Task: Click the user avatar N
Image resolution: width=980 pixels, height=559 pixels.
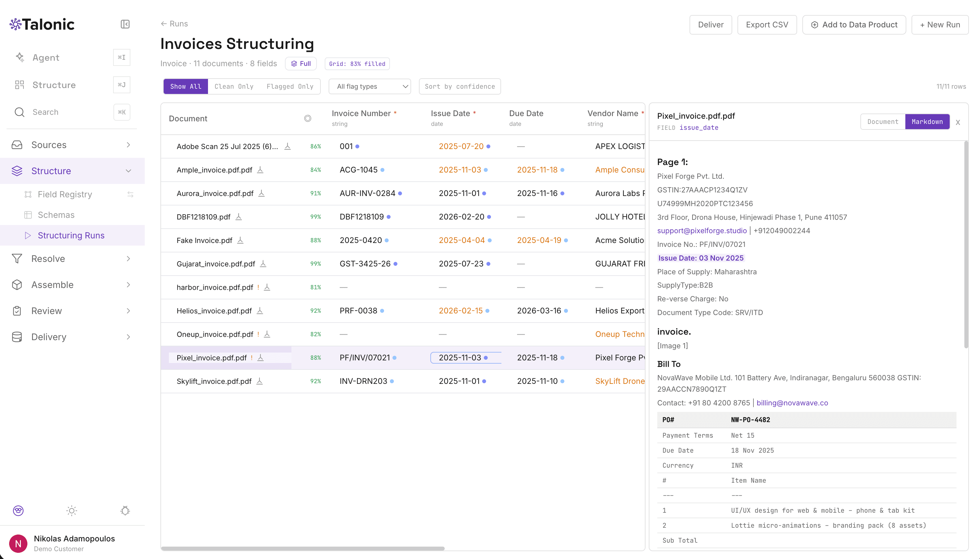Action: (x=18, y=544)
